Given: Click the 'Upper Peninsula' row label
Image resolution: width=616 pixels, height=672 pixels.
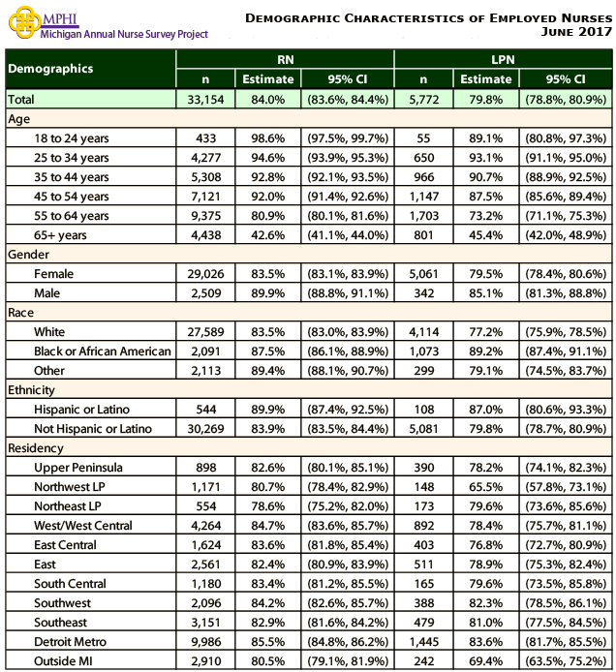Looking at the screenshot, I should 78,468.
